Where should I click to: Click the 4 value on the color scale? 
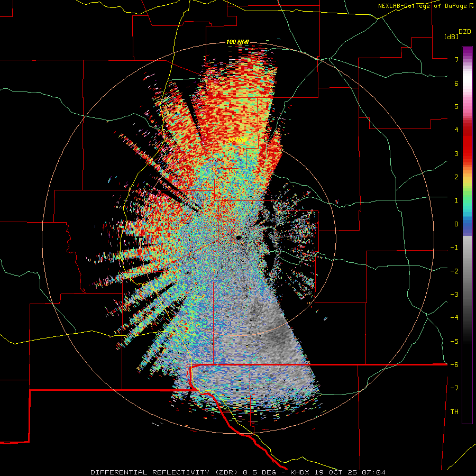456,130
